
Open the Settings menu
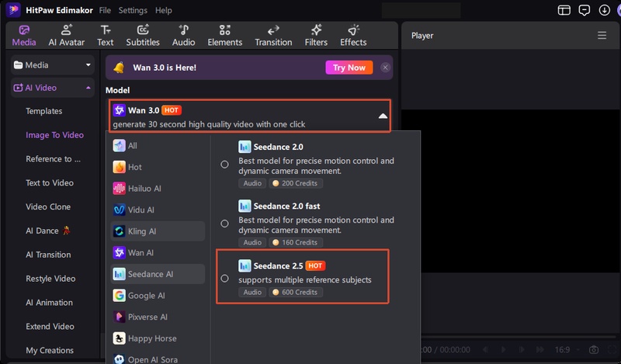coord(133,10)
